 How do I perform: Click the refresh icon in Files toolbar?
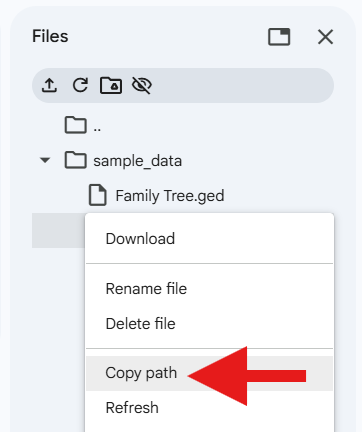coord(80,85)
